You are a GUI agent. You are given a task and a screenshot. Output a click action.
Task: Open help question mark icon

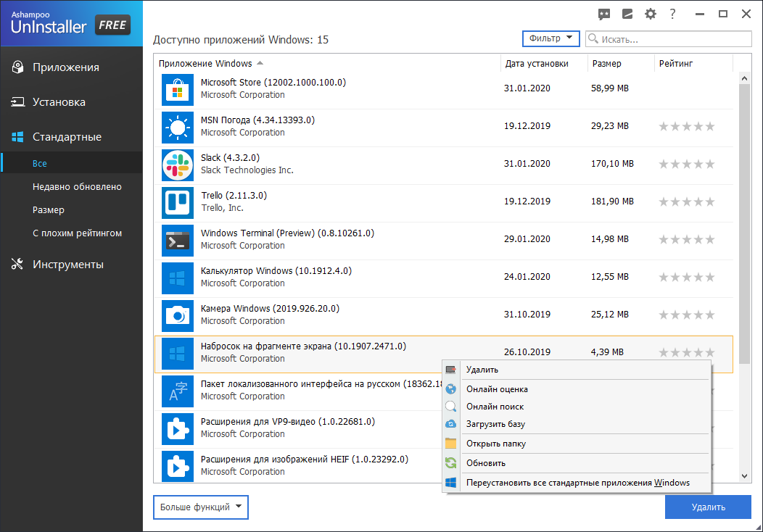(672, 14)
